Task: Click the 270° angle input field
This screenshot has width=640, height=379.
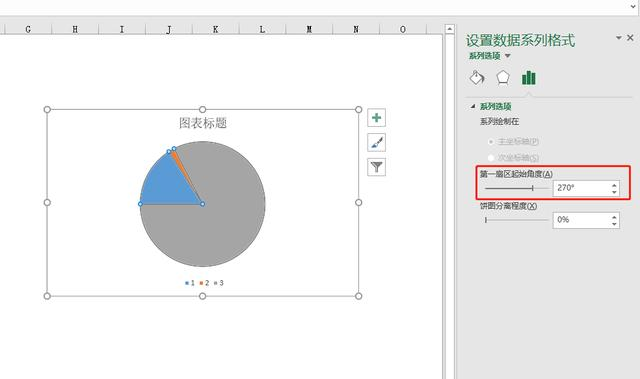Action: click(581, 188)
